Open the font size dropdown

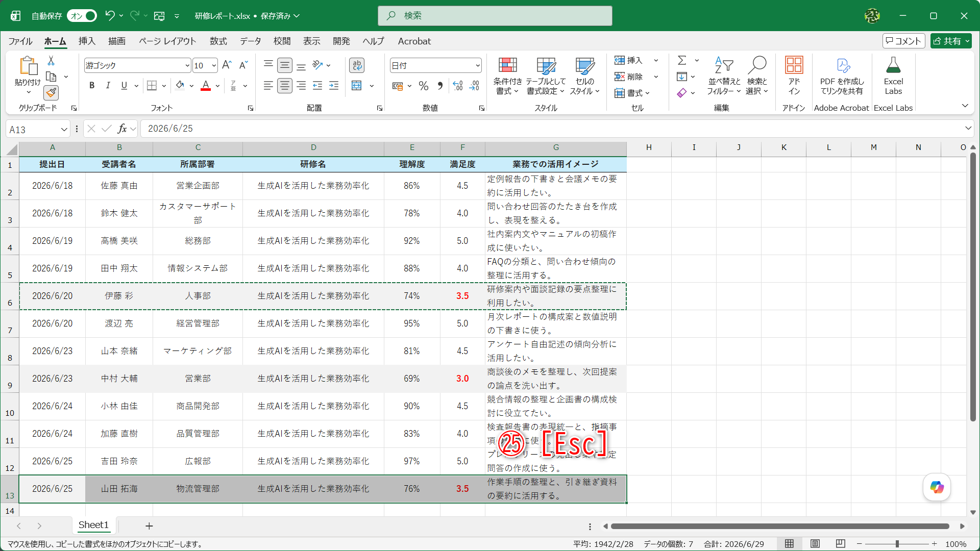tap(214, 65)
